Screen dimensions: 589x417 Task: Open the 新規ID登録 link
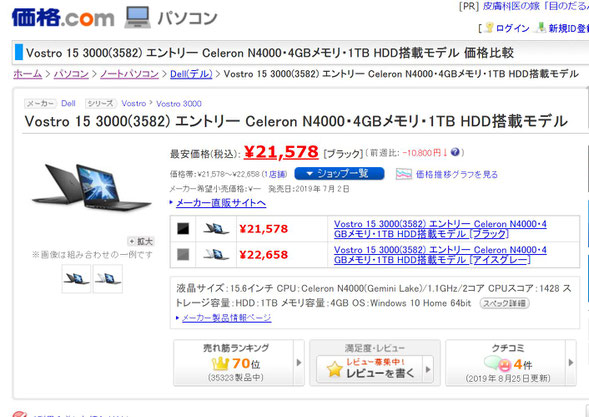569,28
